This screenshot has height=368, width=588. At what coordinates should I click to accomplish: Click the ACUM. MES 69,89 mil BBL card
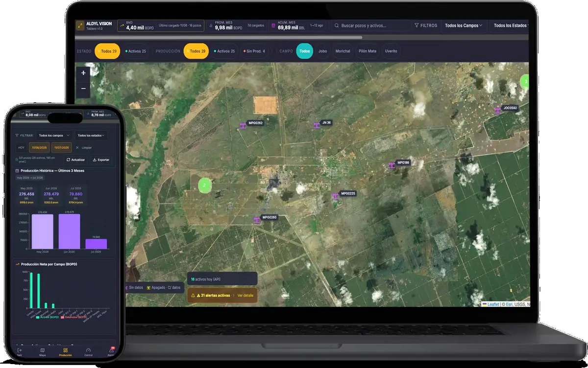297,25
